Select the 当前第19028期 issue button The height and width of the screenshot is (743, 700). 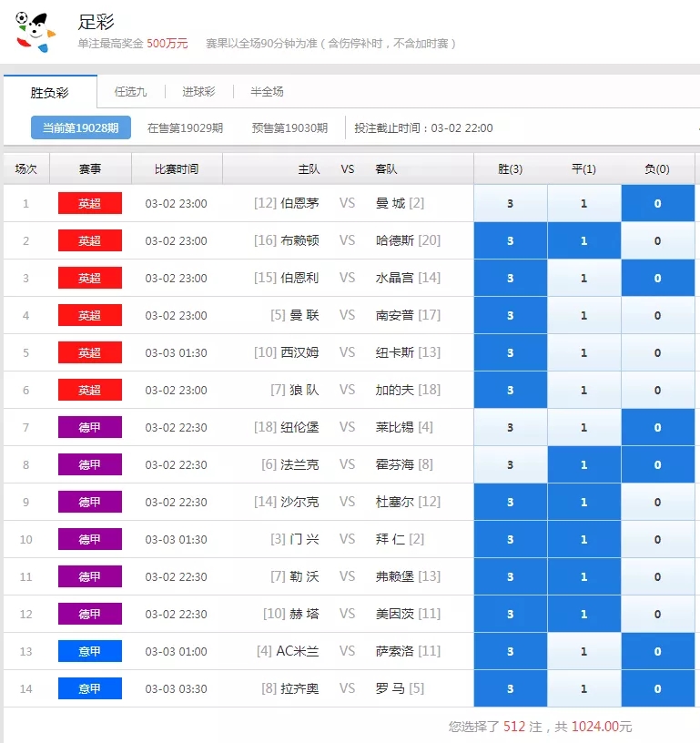(x=81, y=128)
